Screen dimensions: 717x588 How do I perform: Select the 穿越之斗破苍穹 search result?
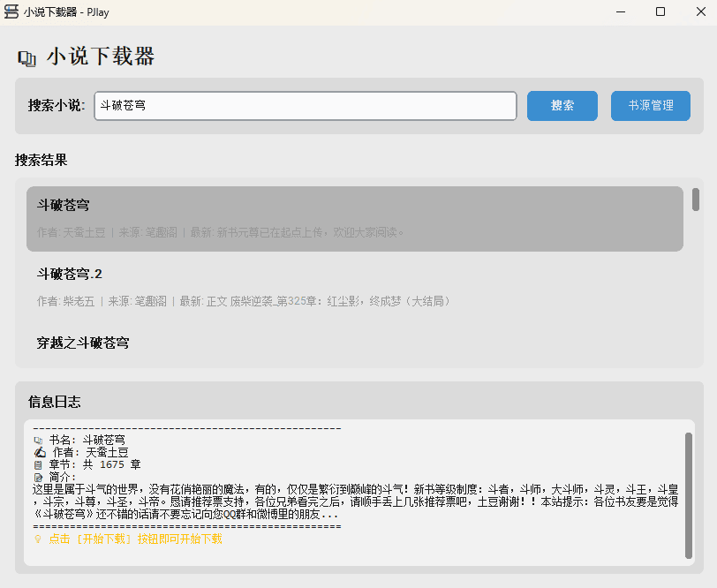click(x=355, y=343)
